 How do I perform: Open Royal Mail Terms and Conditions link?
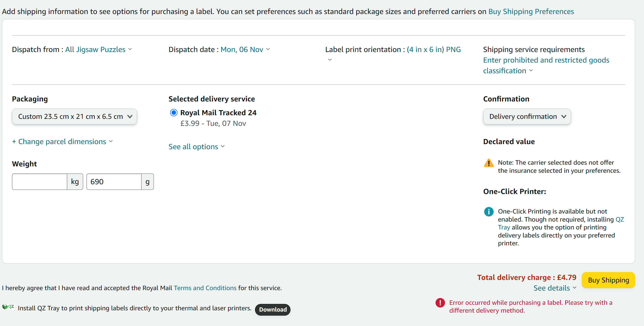pos(205,288)
